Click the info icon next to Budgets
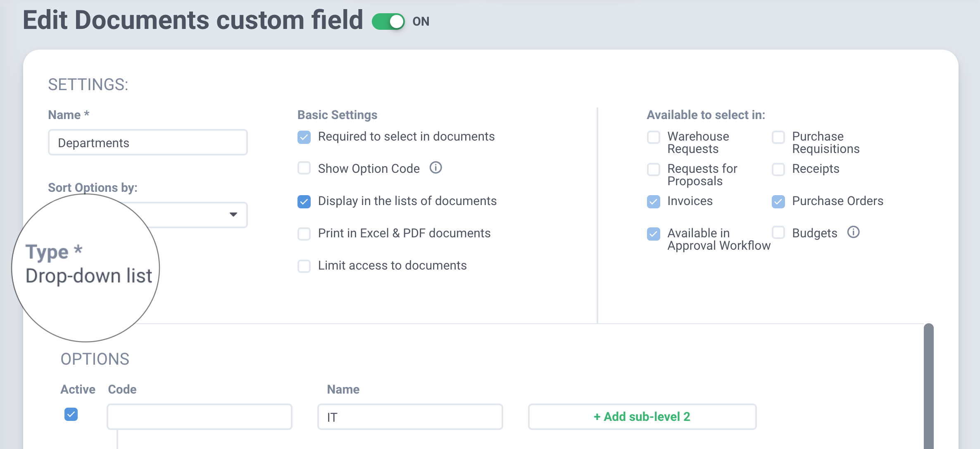Image resolution: width=980 pixels, height=449 pixels. [x=853, y=232]
